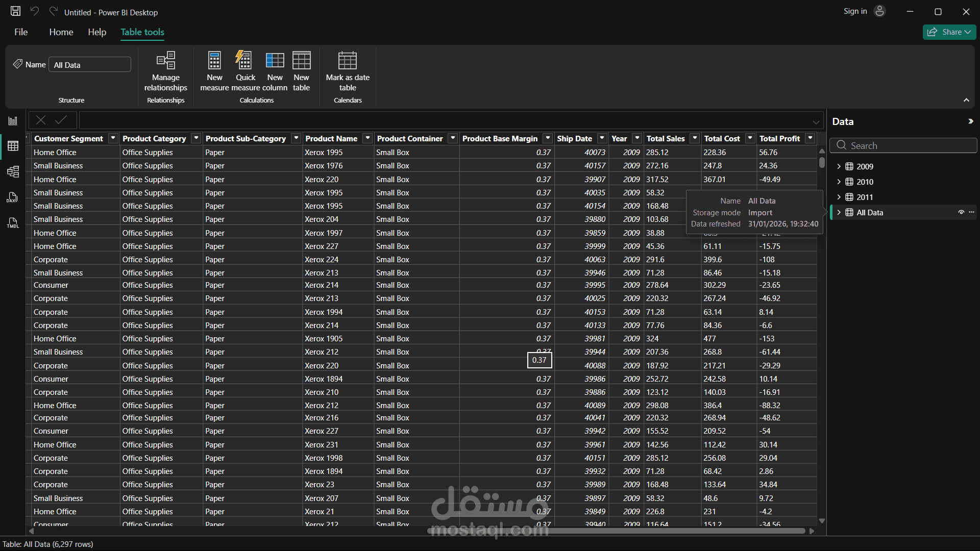Viewport: 980px width, 551px height.
Task: Click the New measure icon
Action: [x=214, y=61]
